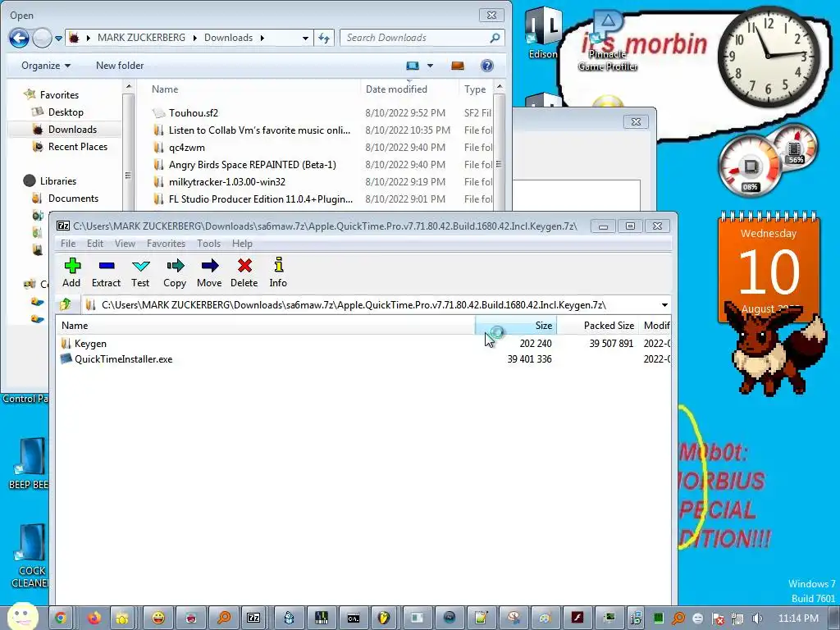This screenshot has height=630, width=840.
Task: Click the Back arrow in Open dialog
Action: (19, 38)
